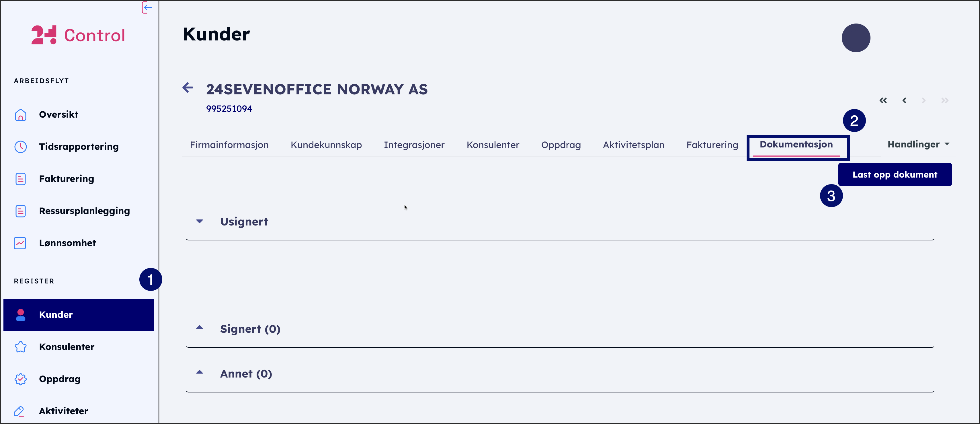This screenshot has height=424, width=980.
Task: Click the Oppdrag badge icon in sidebar
Action: point(21,379)
